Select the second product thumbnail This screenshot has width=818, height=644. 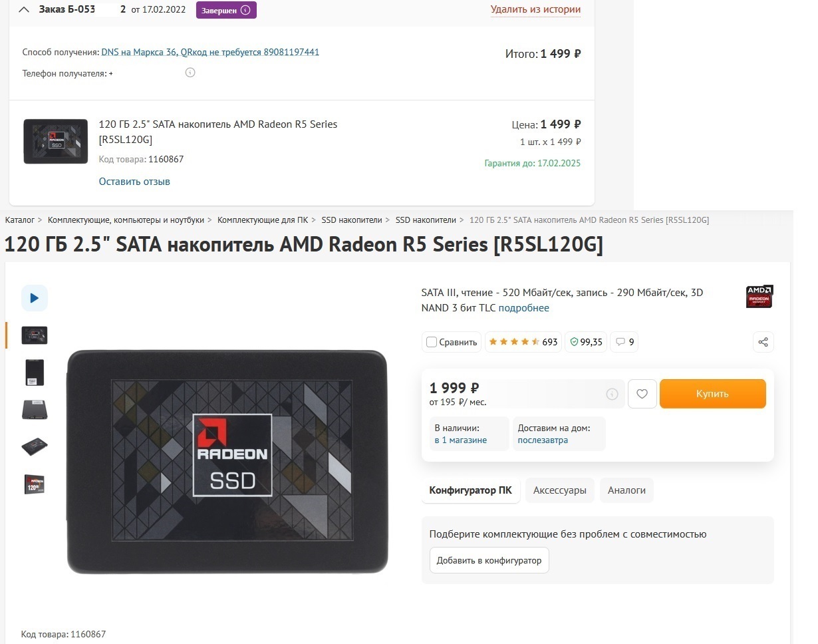coord(35,373)
